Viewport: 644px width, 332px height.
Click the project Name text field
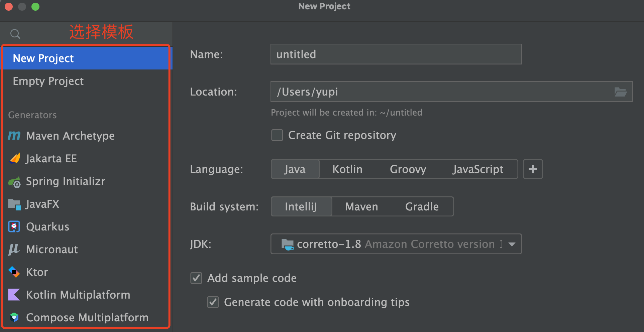coord(396,54)
